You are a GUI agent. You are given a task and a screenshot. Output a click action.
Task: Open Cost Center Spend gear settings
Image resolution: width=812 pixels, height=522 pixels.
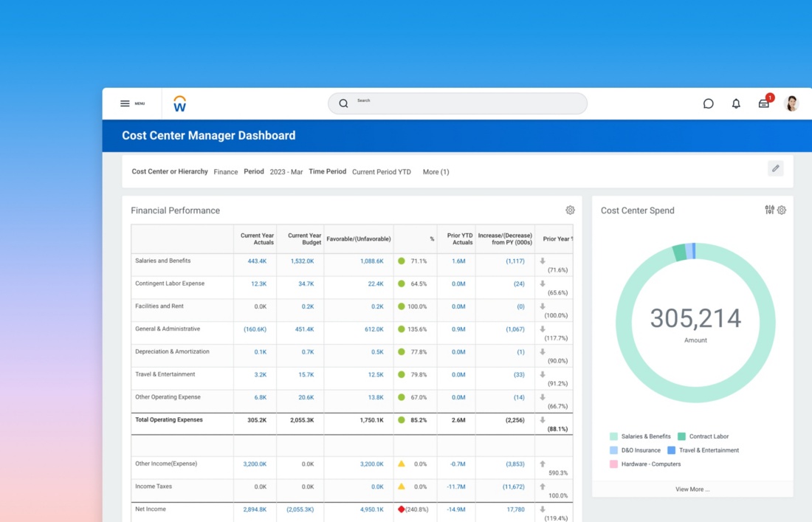coord(782,210)
